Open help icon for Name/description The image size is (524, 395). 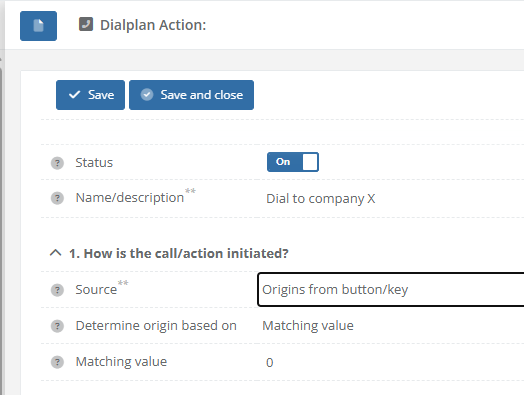57,198
